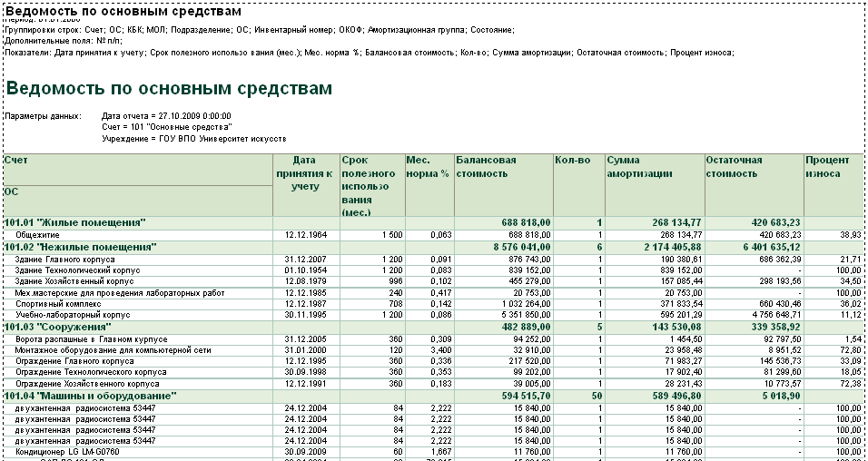Image resolution: width=868 pixels, height=461 pixels.
Task: Select group row 101.03 "Сооружения"
Action: 433,327
